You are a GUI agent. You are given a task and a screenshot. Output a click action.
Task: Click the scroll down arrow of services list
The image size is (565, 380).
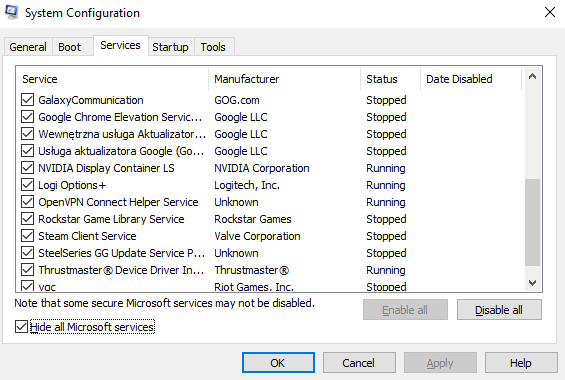coord(532,283)
